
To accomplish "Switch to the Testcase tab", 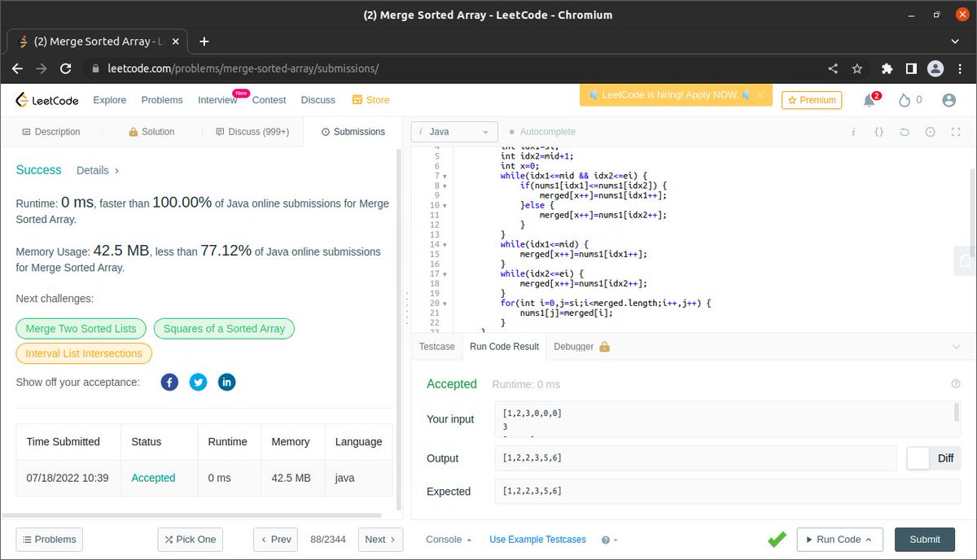I will click(x=437, y=347).
